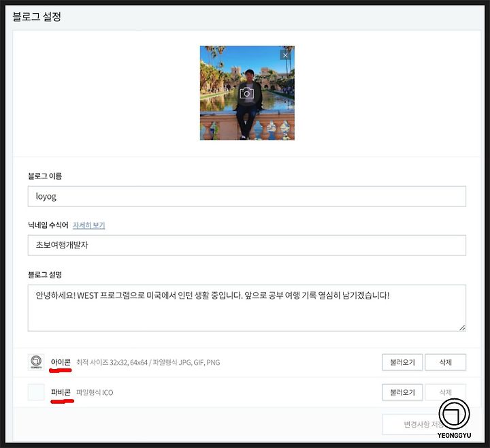Open the 자세히 보기 link

[x=88, y=225]
